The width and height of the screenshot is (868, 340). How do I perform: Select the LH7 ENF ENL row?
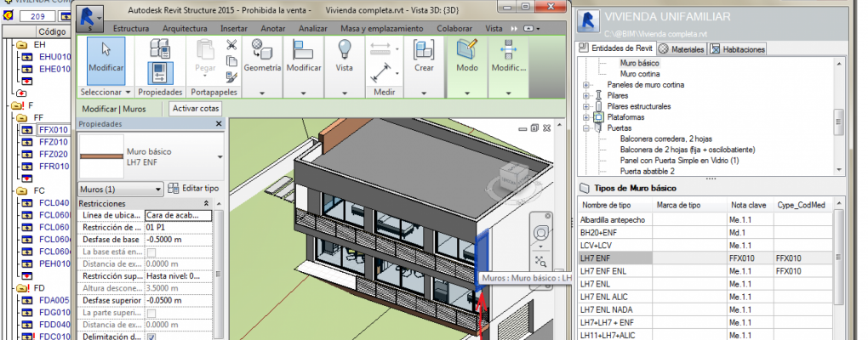pyautogui.click(x=706, y=271)
